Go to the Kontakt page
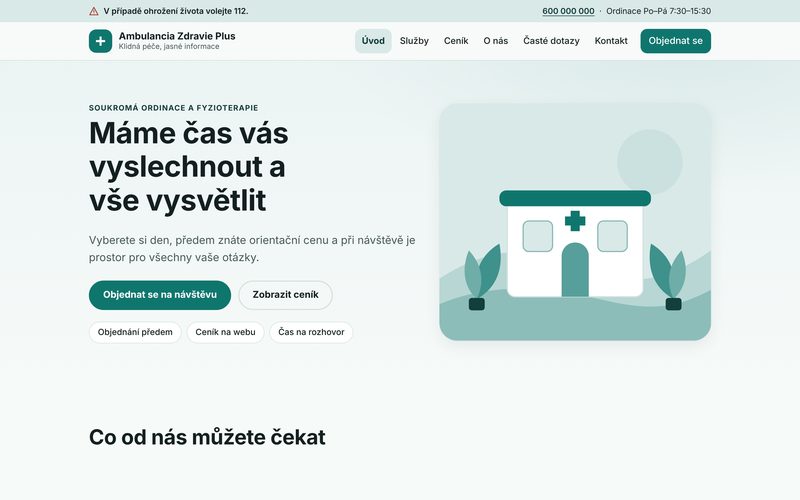 pyautogui.click(x=611, y=41)
